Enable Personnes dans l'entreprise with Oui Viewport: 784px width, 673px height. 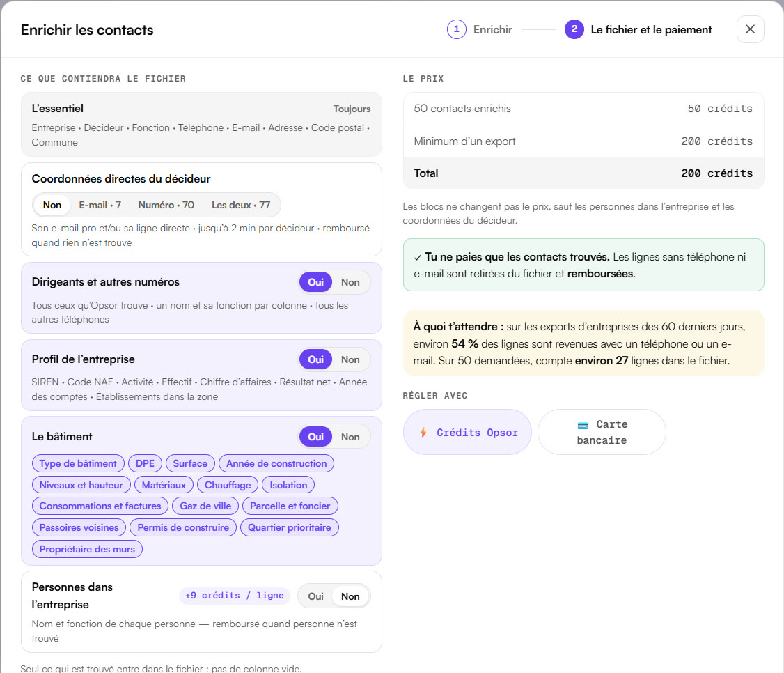point(315,596)
